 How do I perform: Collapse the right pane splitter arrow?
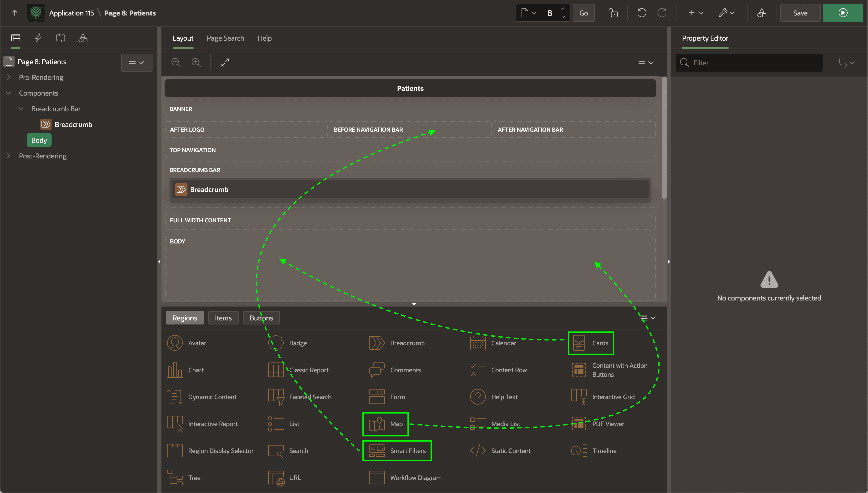pyautogui.click(x=669, y=262)
